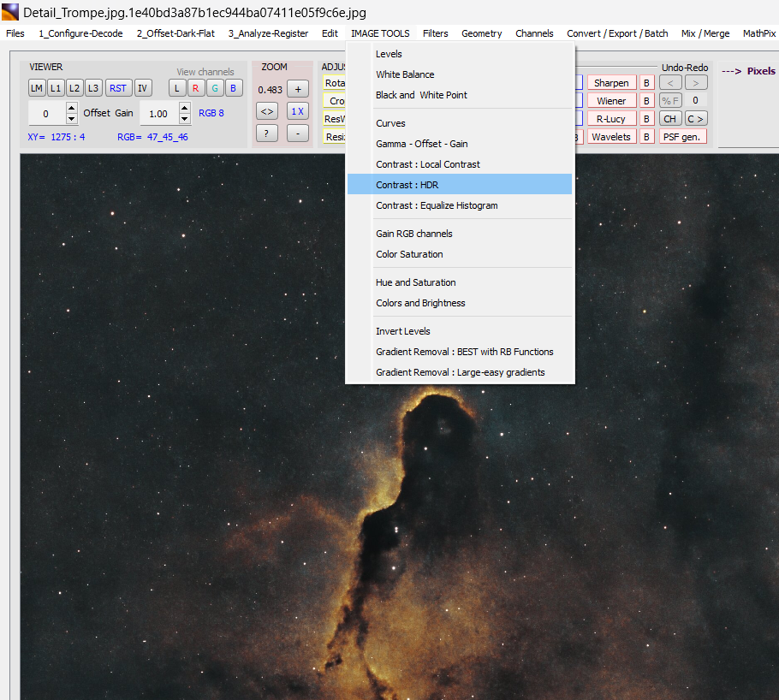Select Contrast : Local Contrast

click(x=460, y=164)
